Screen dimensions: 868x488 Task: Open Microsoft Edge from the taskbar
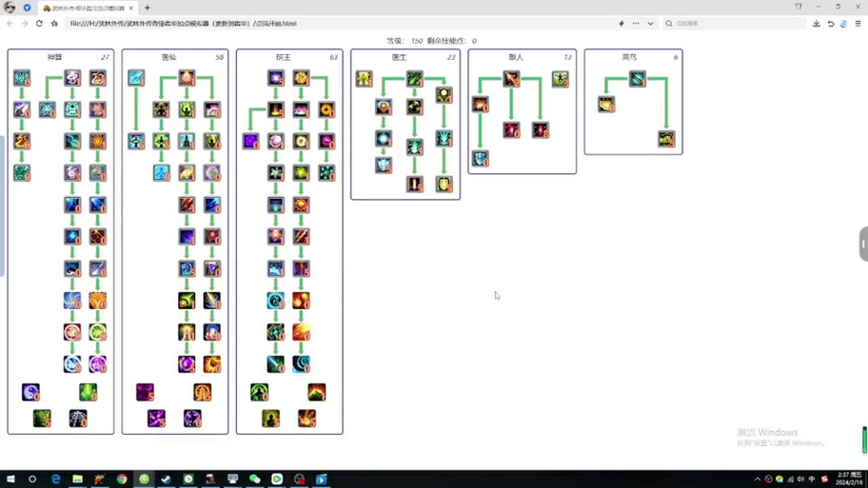(55, 479)
